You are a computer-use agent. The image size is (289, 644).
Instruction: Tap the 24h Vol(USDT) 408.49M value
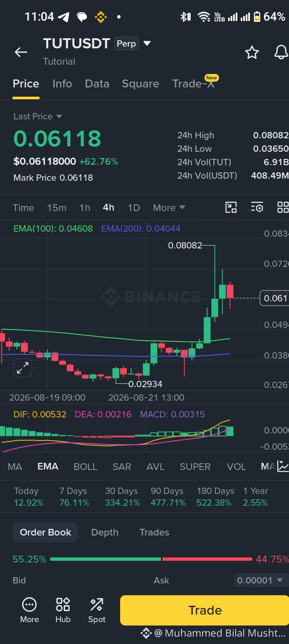270,175
